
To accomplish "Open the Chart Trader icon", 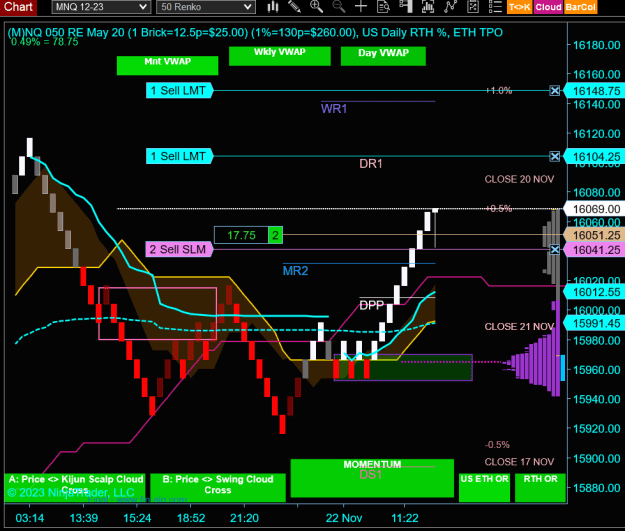I will click(x=405, y=7).
